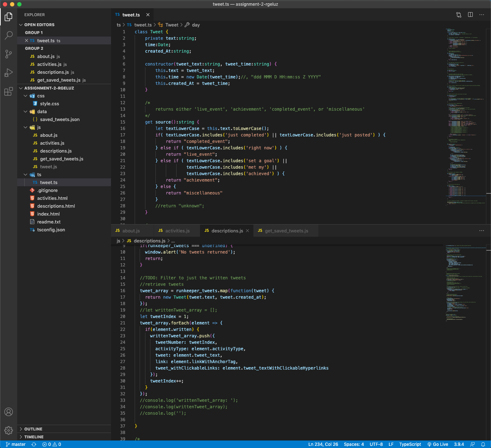Open get_saved_tweets.js under js folder
Screen dimensions: 491x448
pos(64,159)
